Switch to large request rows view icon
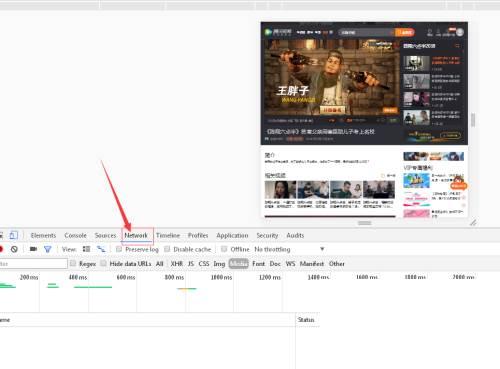 (x=86, y=249)
